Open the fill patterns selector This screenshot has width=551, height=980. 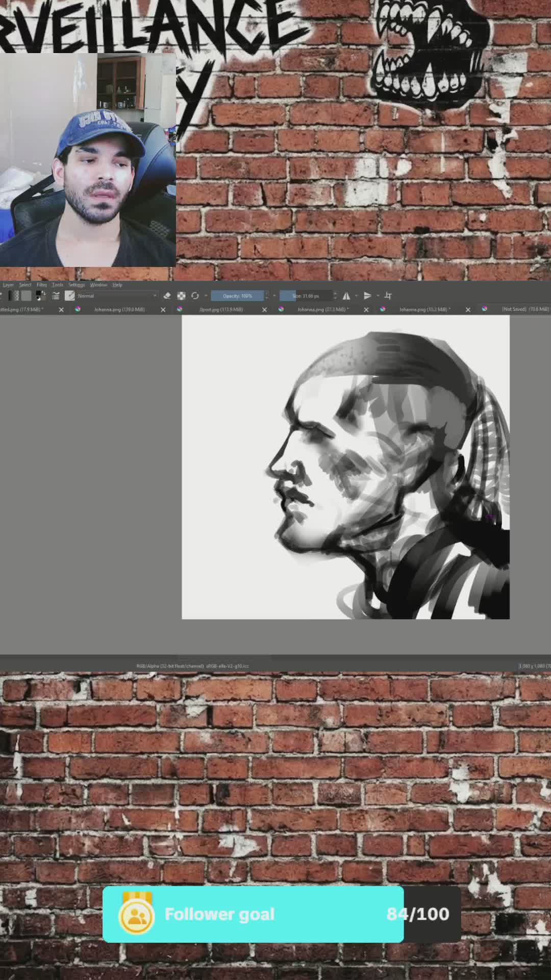27,296
